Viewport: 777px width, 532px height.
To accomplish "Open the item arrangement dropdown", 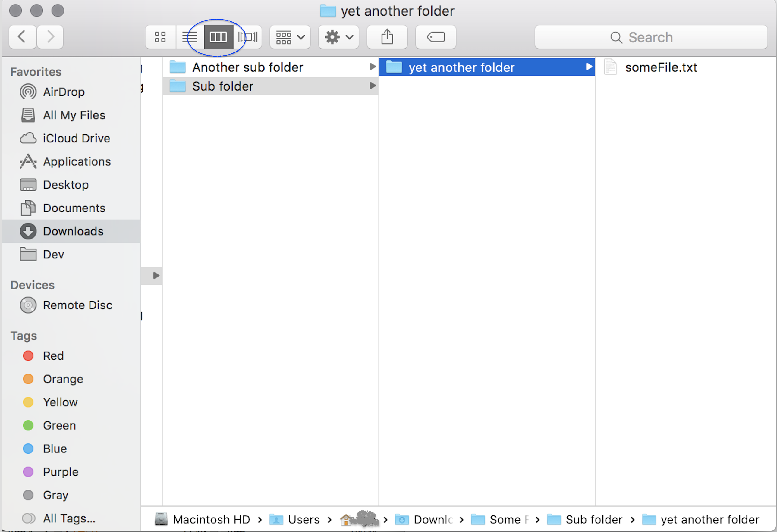I will pos(290,37).
